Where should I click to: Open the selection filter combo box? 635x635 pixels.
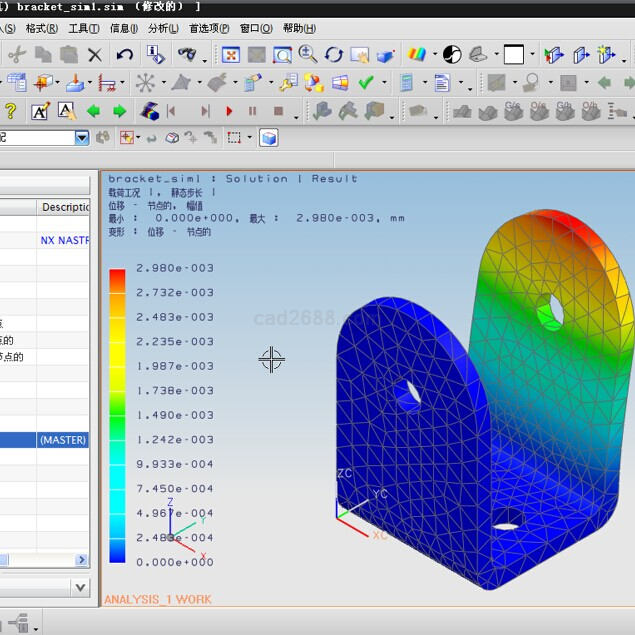(82, 138)
